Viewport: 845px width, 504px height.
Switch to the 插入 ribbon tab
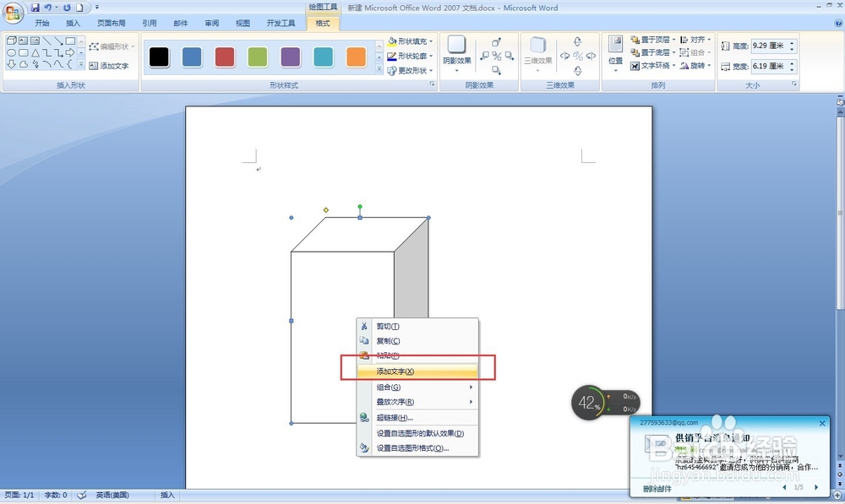point(73,23)
